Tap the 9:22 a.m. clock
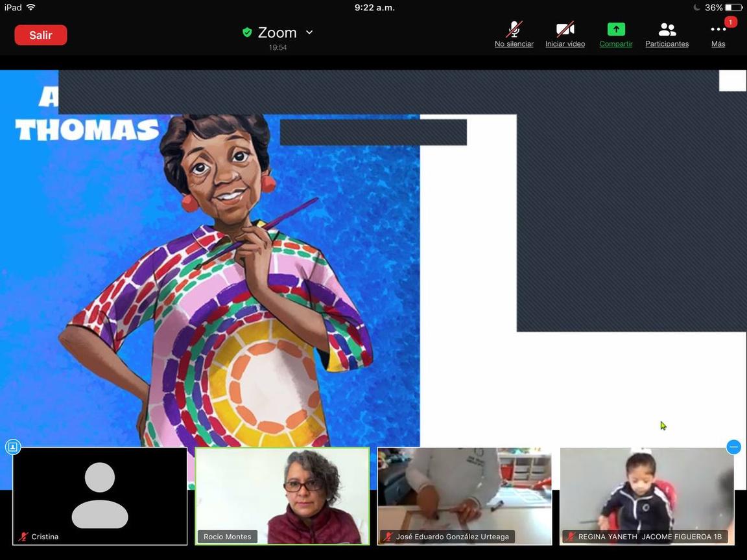The image size is (747, 560). pos(374,8)
